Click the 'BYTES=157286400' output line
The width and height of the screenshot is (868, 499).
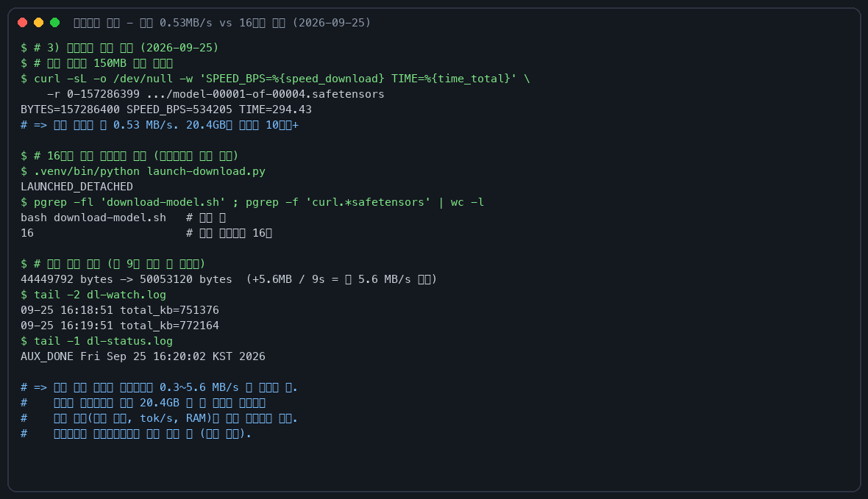[166, 110]
